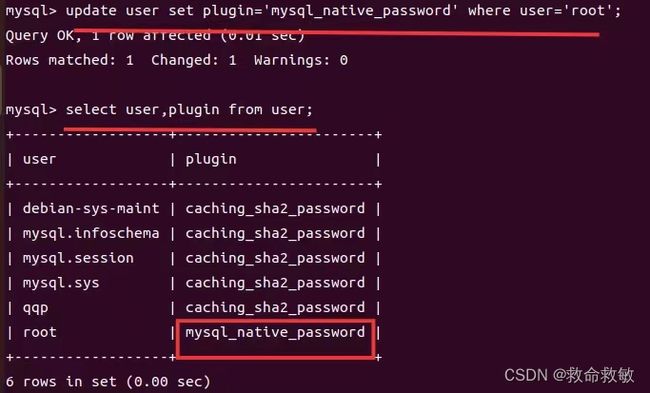Click the 'plugin' column header
Screen dimensions: 650x393
211,160
